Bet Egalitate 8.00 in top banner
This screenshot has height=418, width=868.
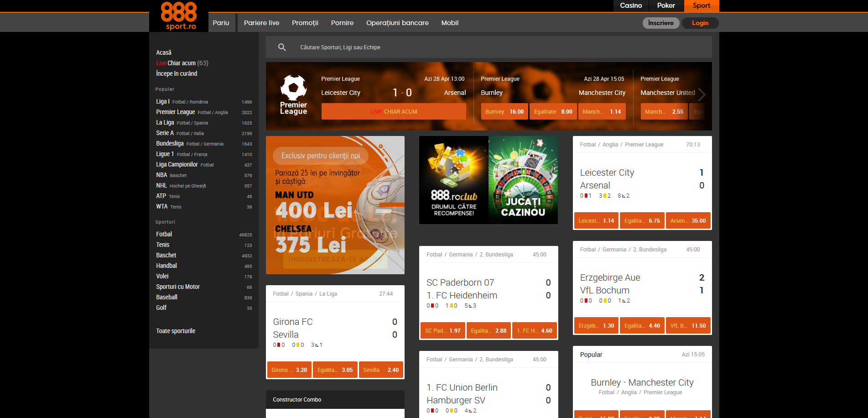coord(553,111)
